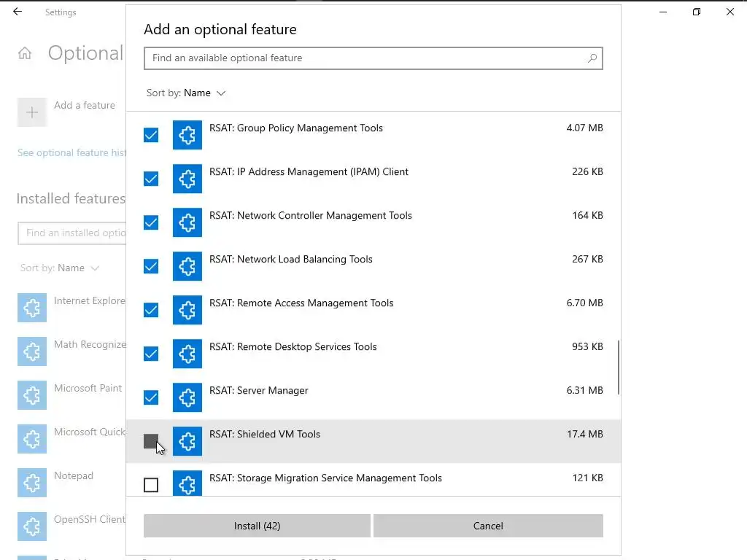Enable the Storage Migration Service Management Tools checkbox
The width and height of the screenshot is (747, 560).
(x=151, y=485)
